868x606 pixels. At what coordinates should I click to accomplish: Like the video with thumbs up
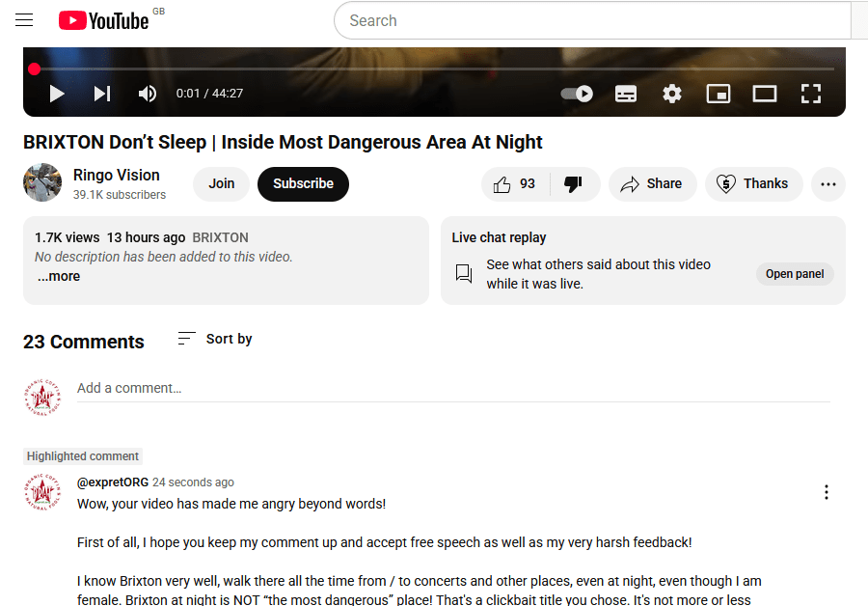(x=515, y=184)
